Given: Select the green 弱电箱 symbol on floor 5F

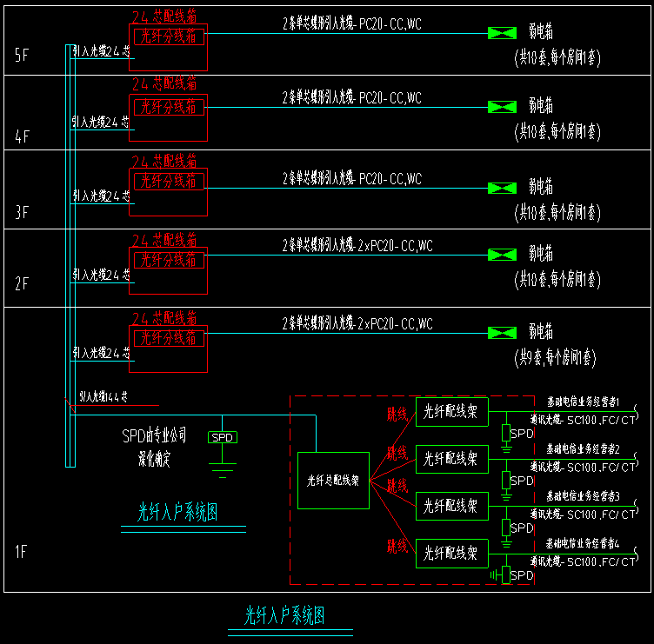Looking at the screenshot, I should coord(502,33).
